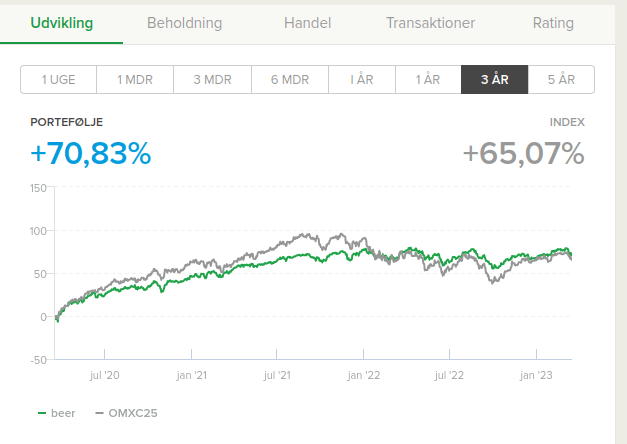627x444 pixels.
Task: Toggle the beer series in legend
Action: click(x=63, y=413)
